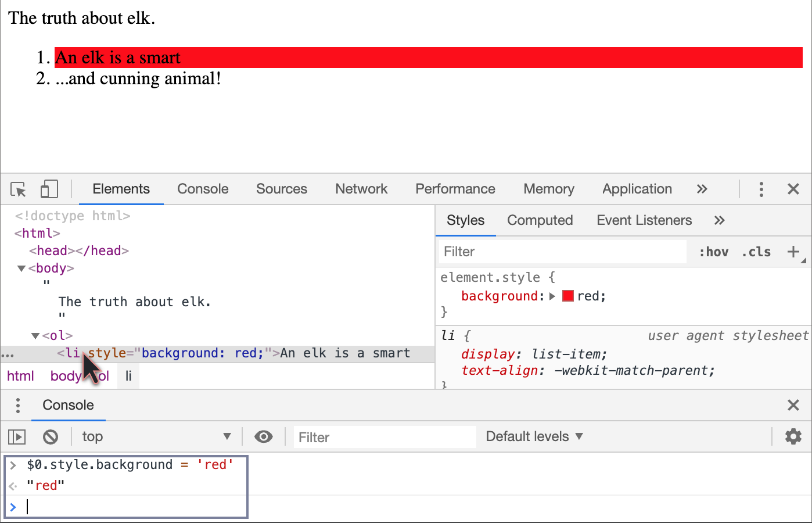Viewport: 812px width, 523px height.
Task: Activate the inspect element picker icon
Action: pos(18,189)
